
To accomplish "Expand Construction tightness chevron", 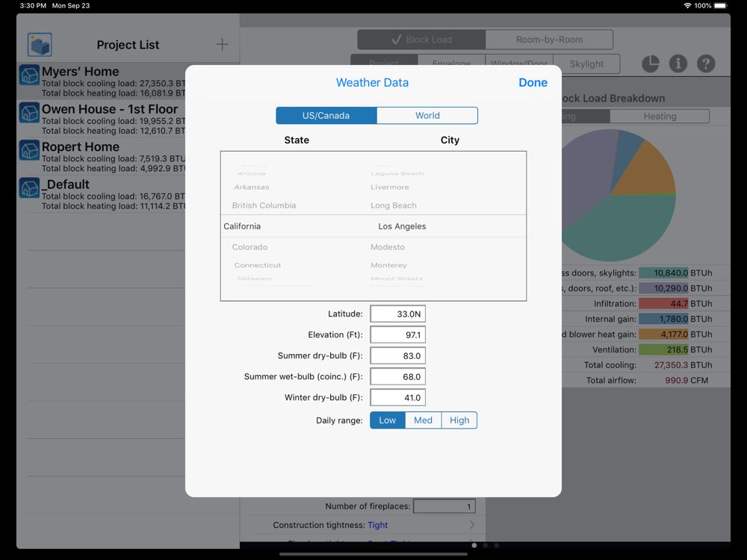I will click(x=471, y=525).
